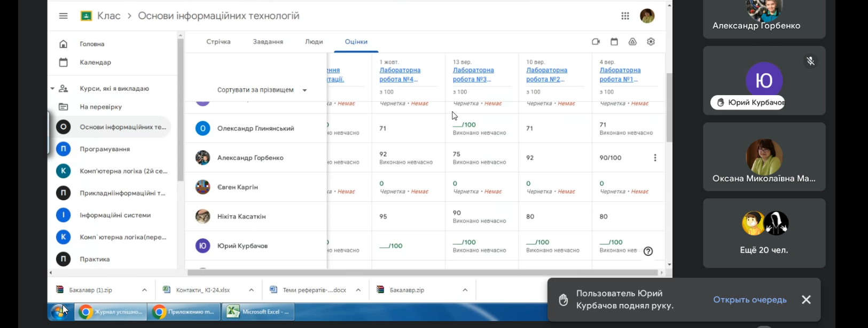Switch to the Приложению m... Chrome taskbar window

click(x=184, y=311)
